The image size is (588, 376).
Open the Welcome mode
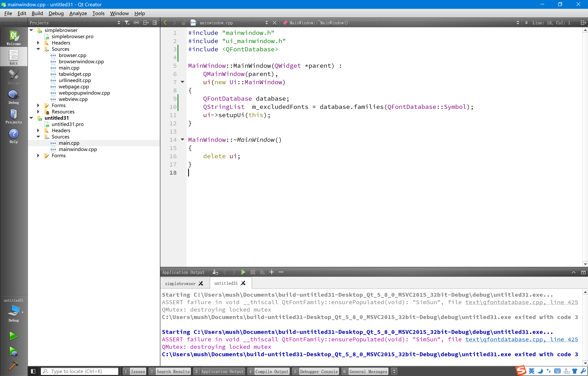pos(14,37)
